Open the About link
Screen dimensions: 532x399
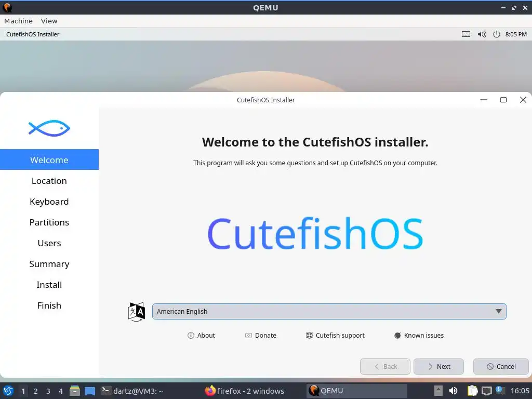[201, 335]
